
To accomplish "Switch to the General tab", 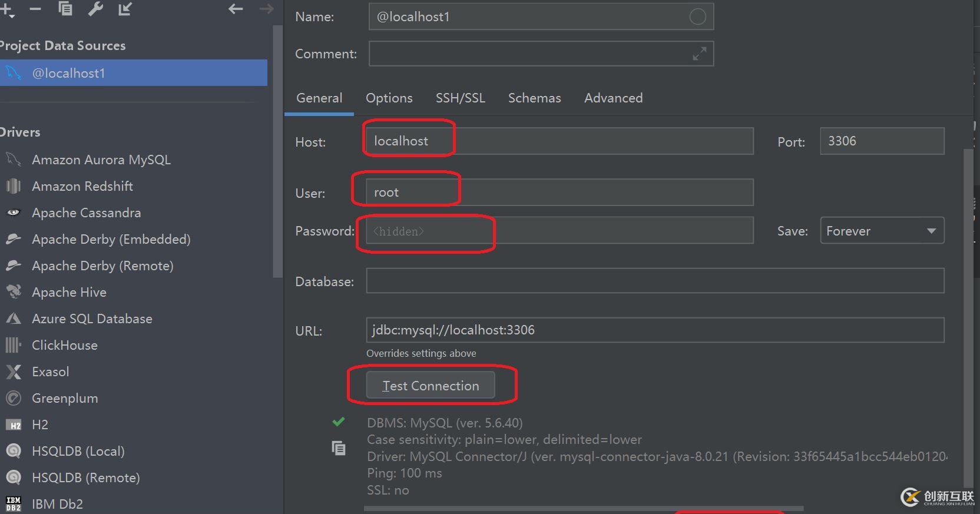I will pyautogui.click(x=319, y=98).
